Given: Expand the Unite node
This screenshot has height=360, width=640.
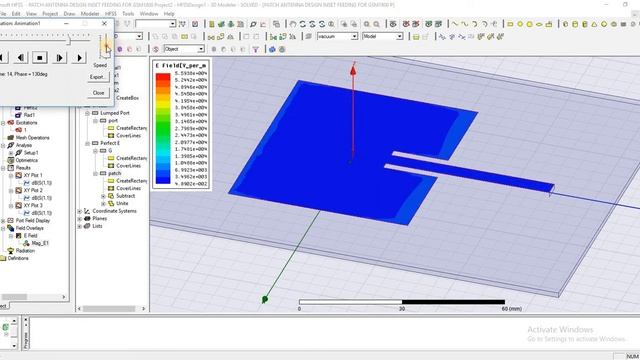Looking at the screenshot, I should (x=103, y=203).
